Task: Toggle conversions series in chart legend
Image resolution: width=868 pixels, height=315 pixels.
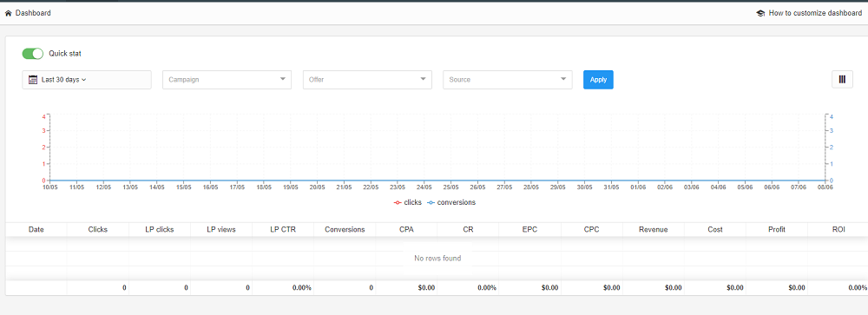Action: pos(451,202)
